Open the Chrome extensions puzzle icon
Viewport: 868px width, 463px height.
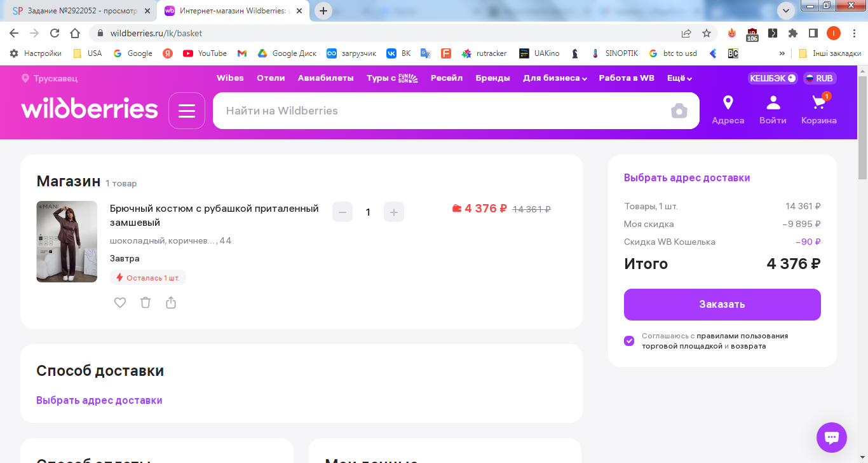(x=793, y=33)
